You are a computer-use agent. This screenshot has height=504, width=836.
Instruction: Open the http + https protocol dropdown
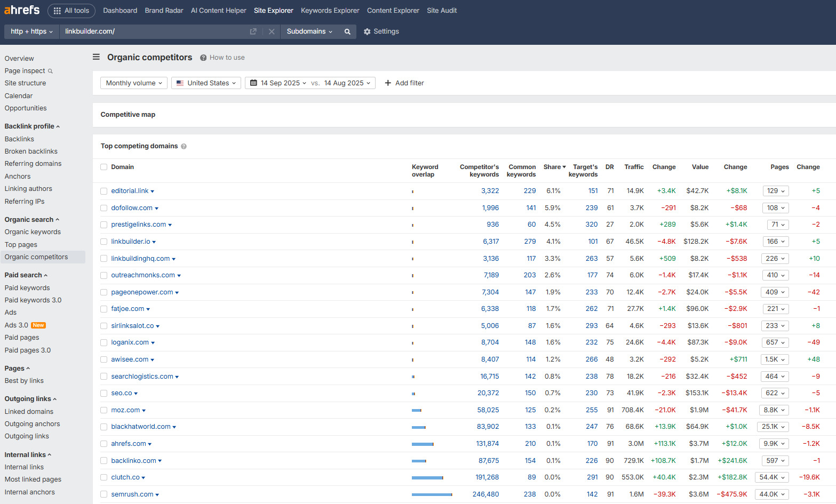[x=31, y=31]
